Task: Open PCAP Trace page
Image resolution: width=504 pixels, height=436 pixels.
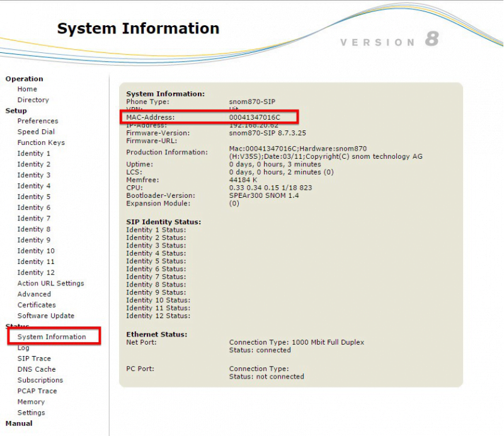Action: pos(37,391)
